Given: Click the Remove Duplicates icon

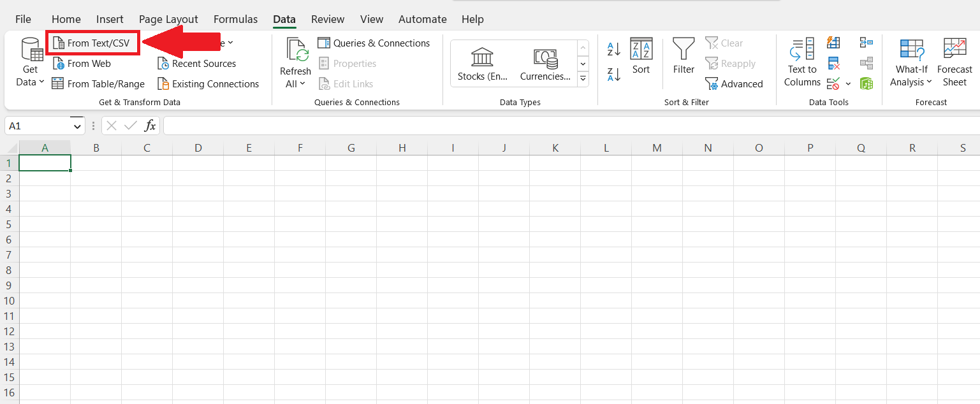Looking at the screenshot, I should click(833, 63).
